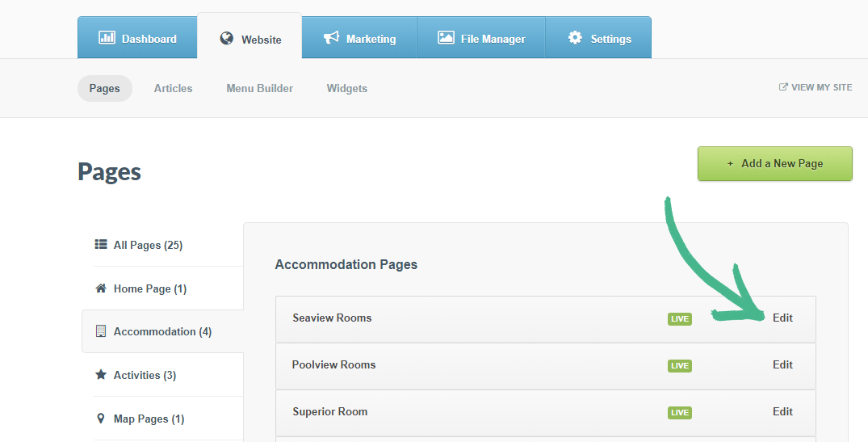Click the Home Page house icon
This screenshot has height=442, width=868.
pos(101,288)
